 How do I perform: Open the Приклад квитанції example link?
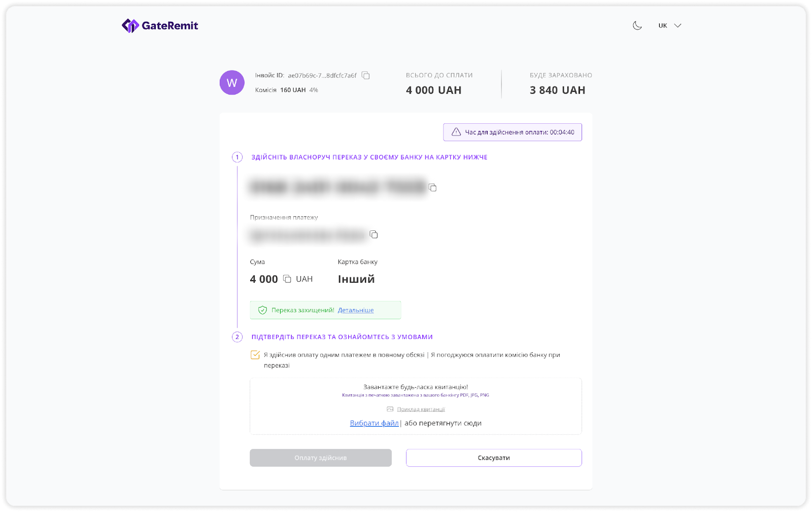[421, 409]
